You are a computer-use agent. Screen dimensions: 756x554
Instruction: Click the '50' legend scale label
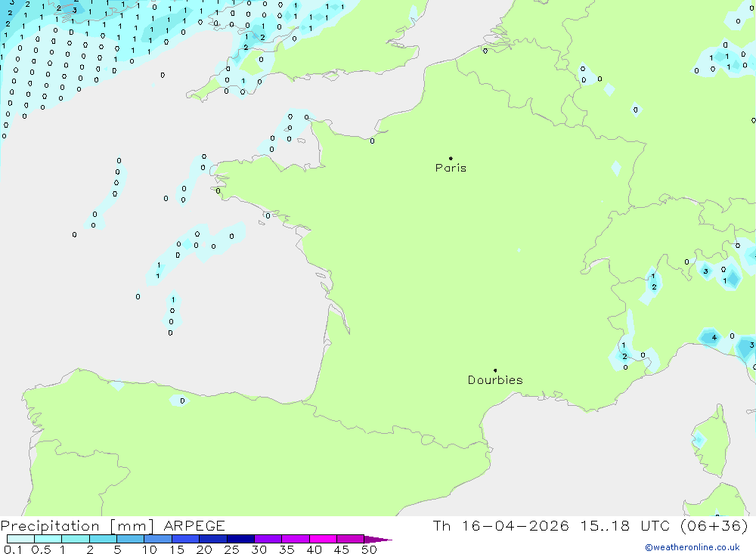click(x=369, y=549)
